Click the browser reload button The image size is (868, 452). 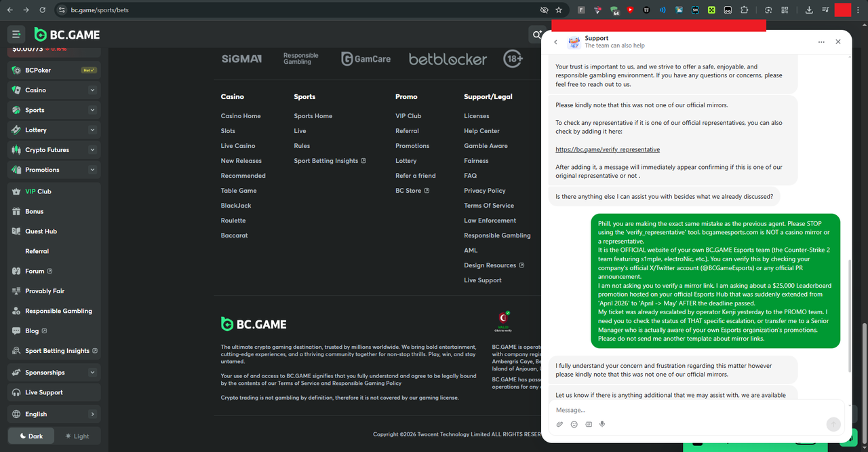click(x=43, y=10)
